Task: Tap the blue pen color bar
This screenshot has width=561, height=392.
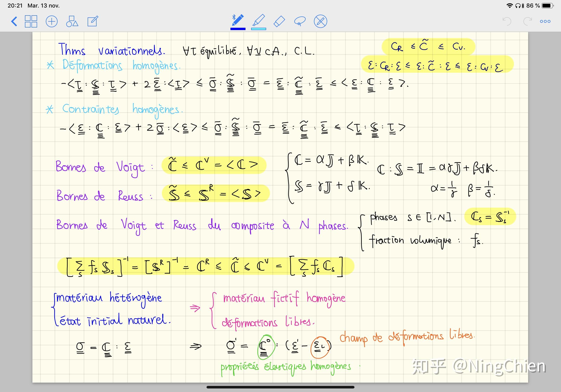Action: pyautogui.click(x=238, y=29)
